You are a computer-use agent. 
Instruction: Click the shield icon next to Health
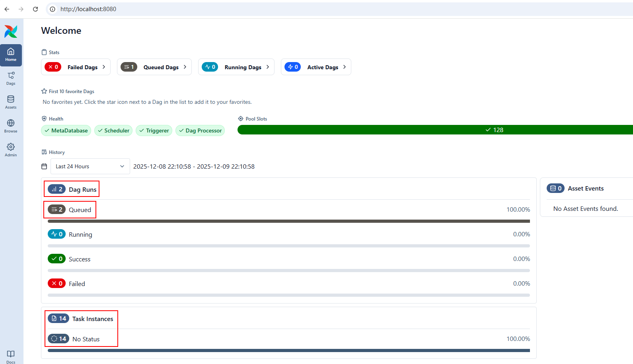click(x=44, y=119)
